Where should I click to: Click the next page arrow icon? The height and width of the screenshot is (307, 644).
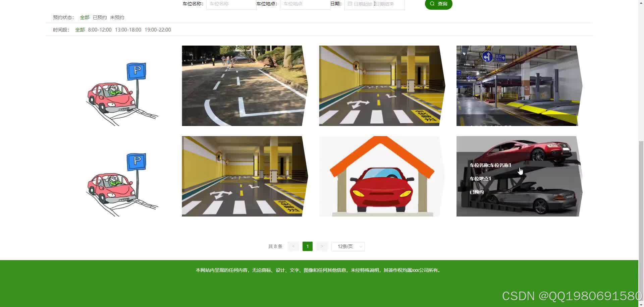(x=322, y=246)
